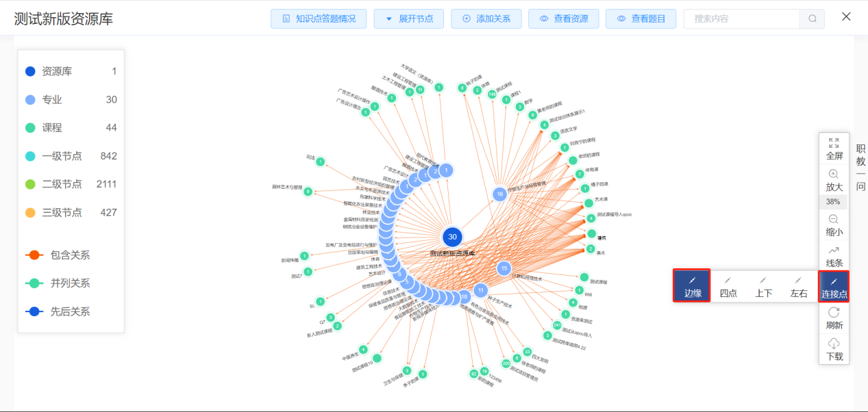Image resolution: width=868 pixels, height=412 pixels.
Task: Download the graph via 下载 icon
Action: click(834, 344)
